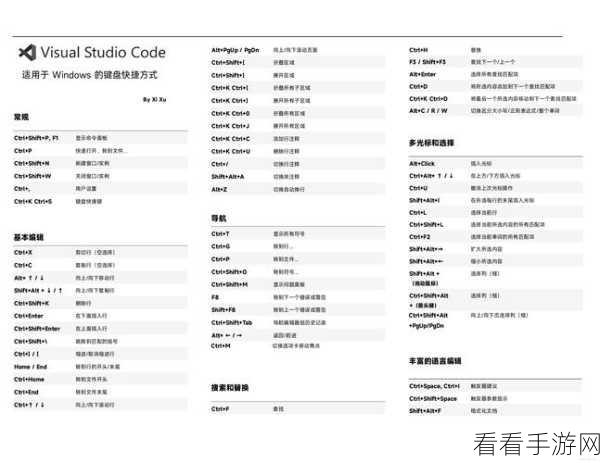
Task: Select the "Shift+F8" shortcut text
Action: [x=223, y=310]
